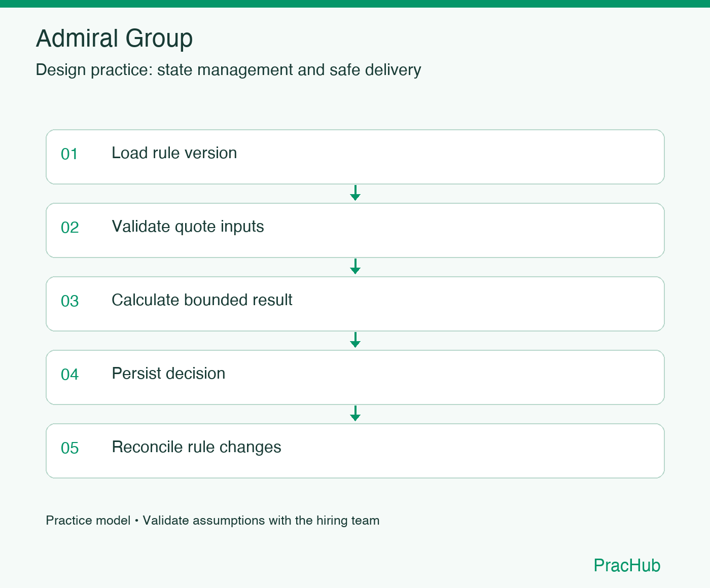Image resolution: width=710 pixels, height=588 pixels.
Task: Click the Load rule version step
Action: click(x=355, y=157)
